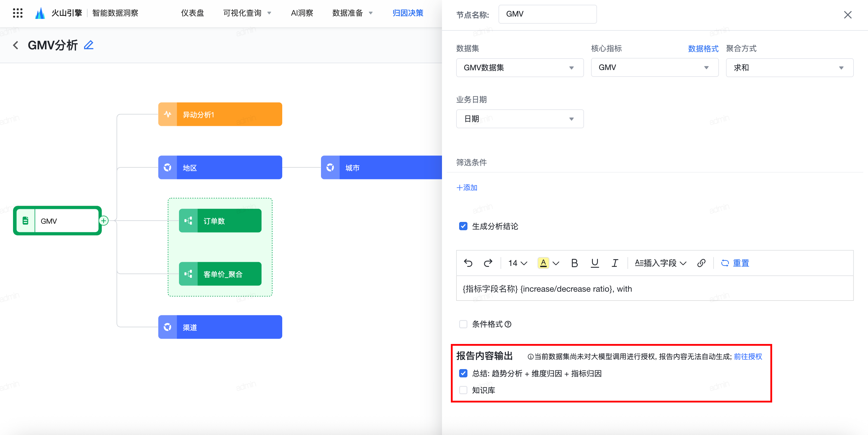Go to the 仪表盘 menu
Screen dimensions: 868x435
(x=192, y=13)
